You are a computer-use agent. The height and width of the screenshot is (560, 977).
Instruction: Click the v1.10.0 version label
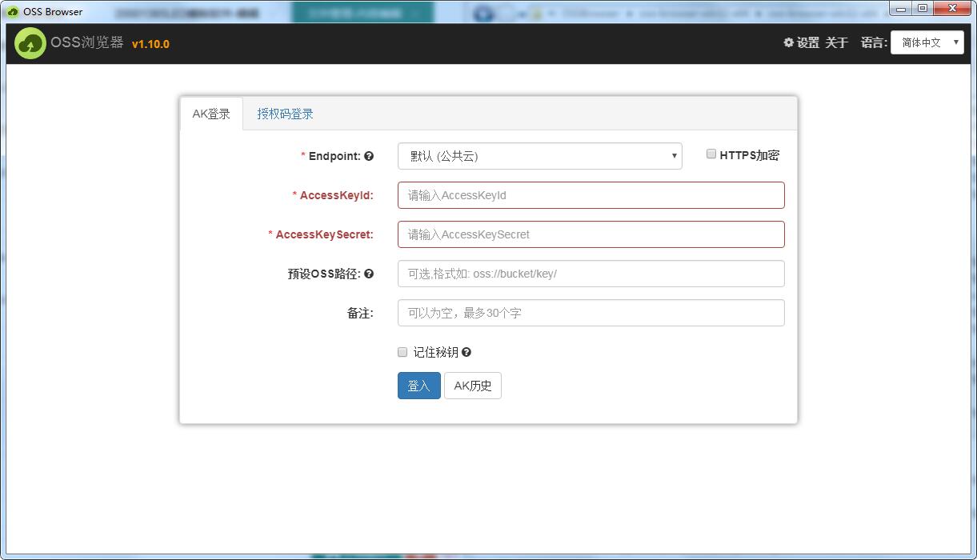tap(150, 44)
